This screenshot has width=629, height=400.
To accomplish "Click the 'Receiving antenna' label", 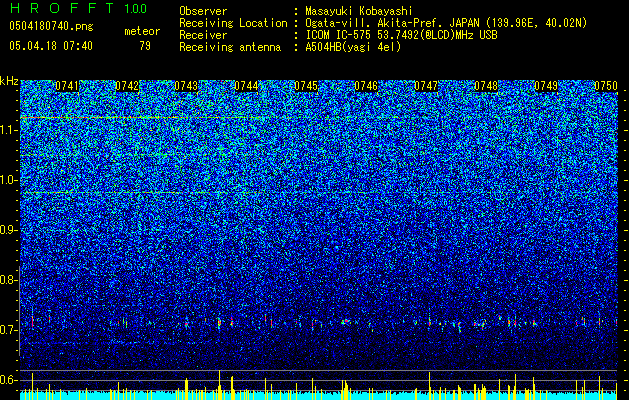I will click(x=230, y=47).
